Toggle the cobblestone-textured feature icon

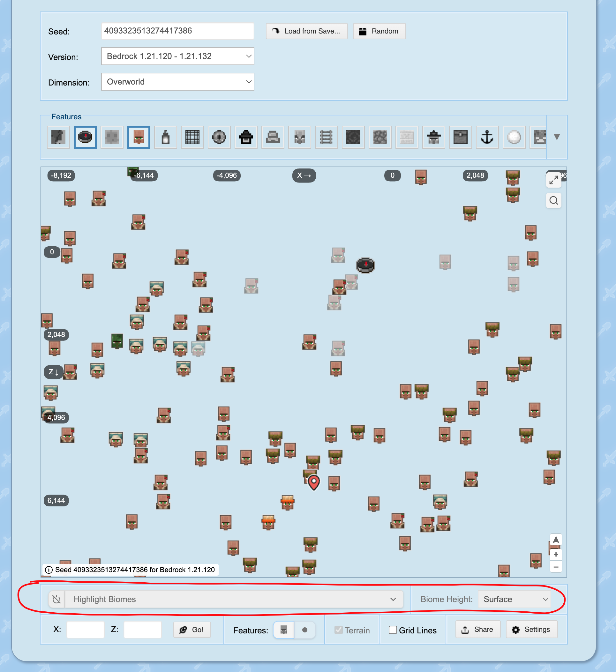coord(380,137)
